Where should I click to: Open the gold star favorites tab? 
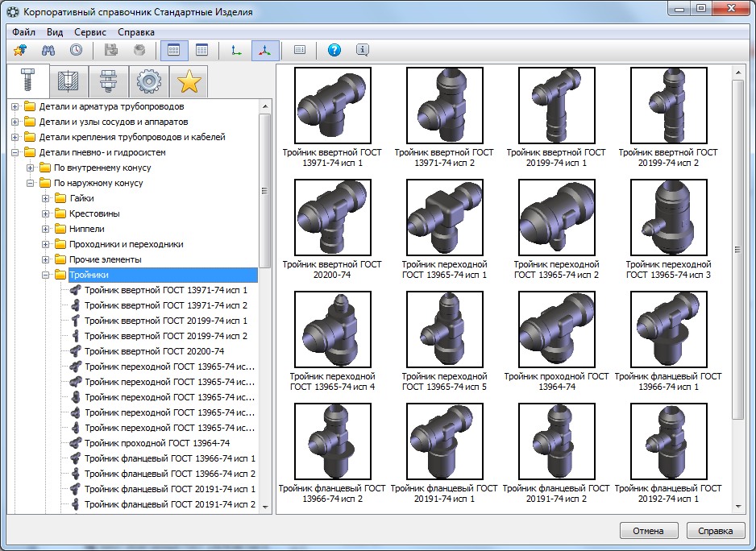(189, 81)
